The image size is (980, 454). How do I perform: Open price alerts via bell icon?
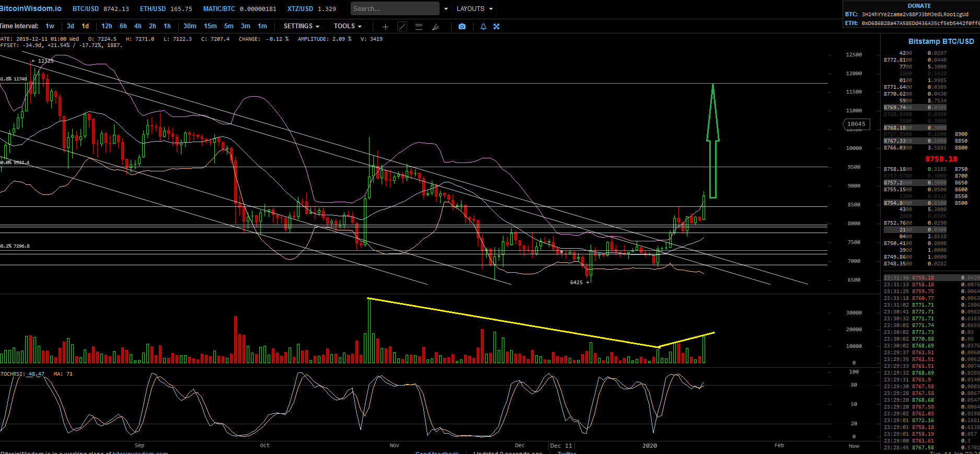click(483, 27)
